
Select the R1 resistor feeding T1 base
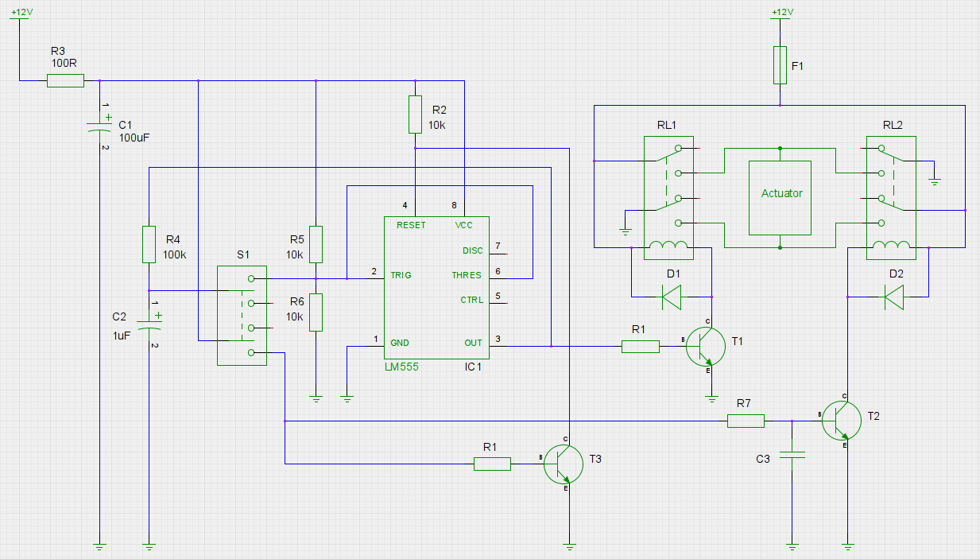tap(641, 346)
